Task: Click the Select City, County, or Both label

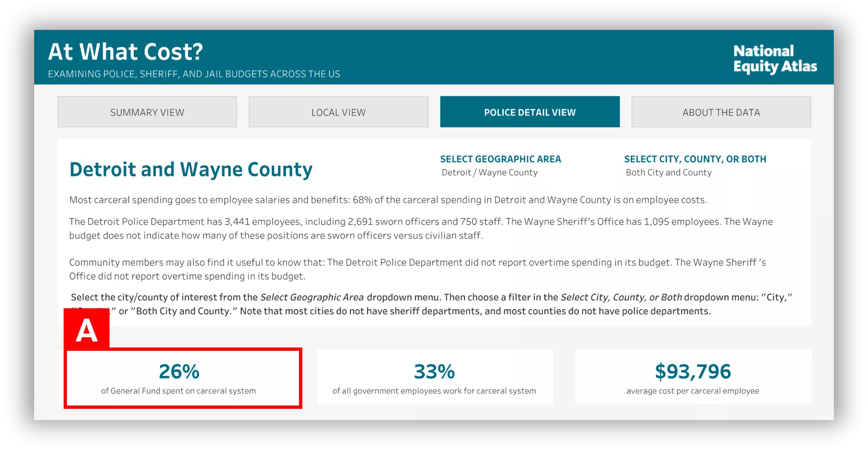Action: coord(695,159)
